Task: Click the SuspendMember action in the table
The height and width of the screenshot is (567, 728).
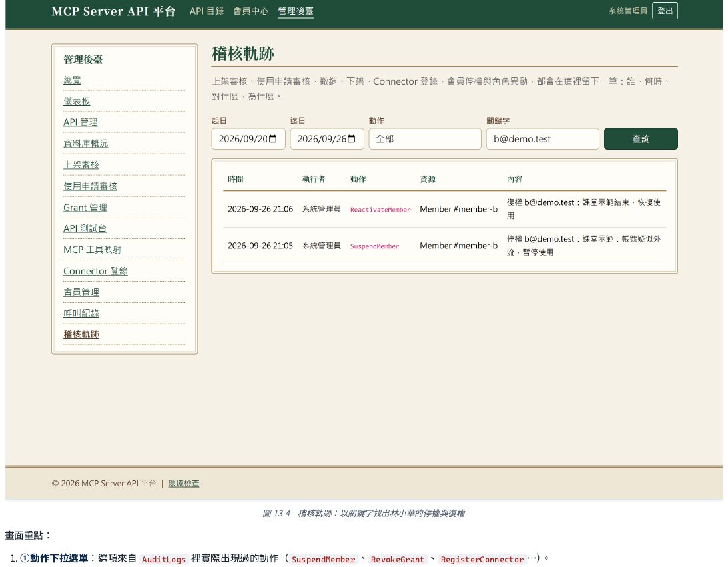Action: click(375, 246)
